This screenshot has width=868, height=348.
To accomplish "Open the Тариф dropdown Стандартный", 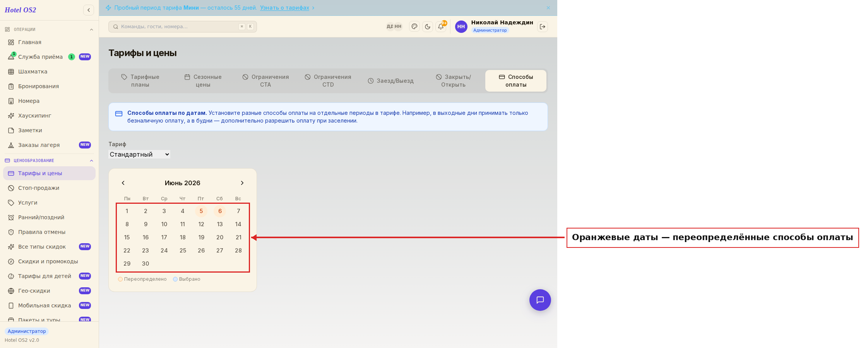I will click(139, 154).
